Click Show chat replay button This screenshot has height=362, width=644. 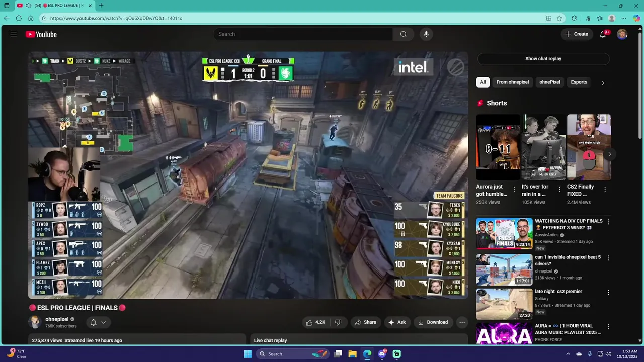coord(543,59)
